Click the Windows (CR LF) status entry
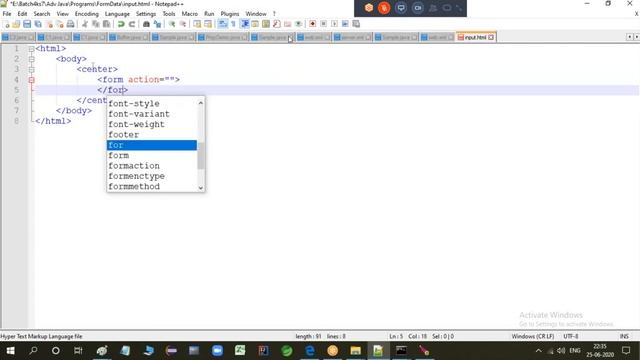 [x=533, y=337]
